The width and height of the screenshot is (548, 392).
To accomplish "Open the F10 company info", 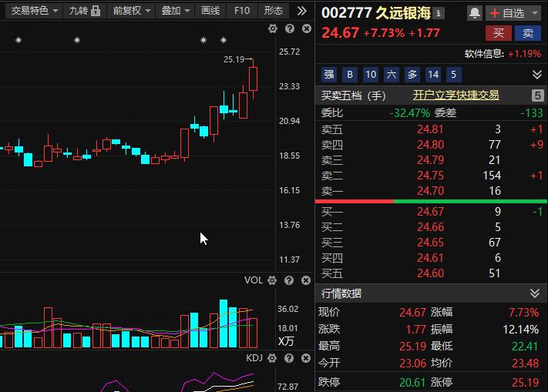I will coord(242,11).
